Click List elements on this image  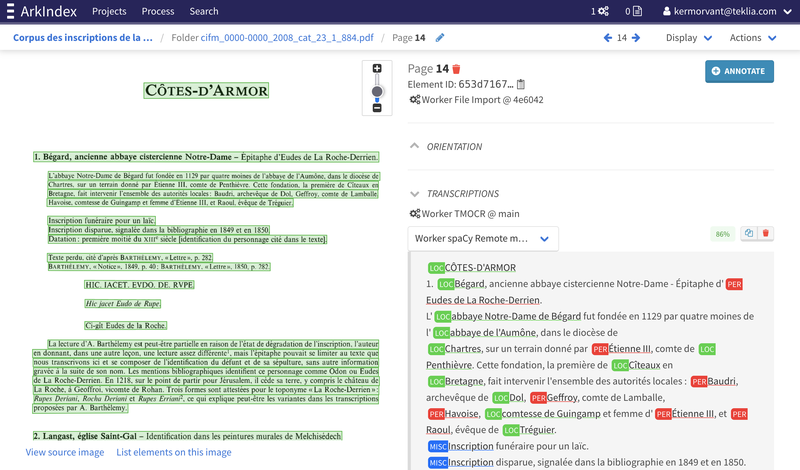click(x=174, y=452)
